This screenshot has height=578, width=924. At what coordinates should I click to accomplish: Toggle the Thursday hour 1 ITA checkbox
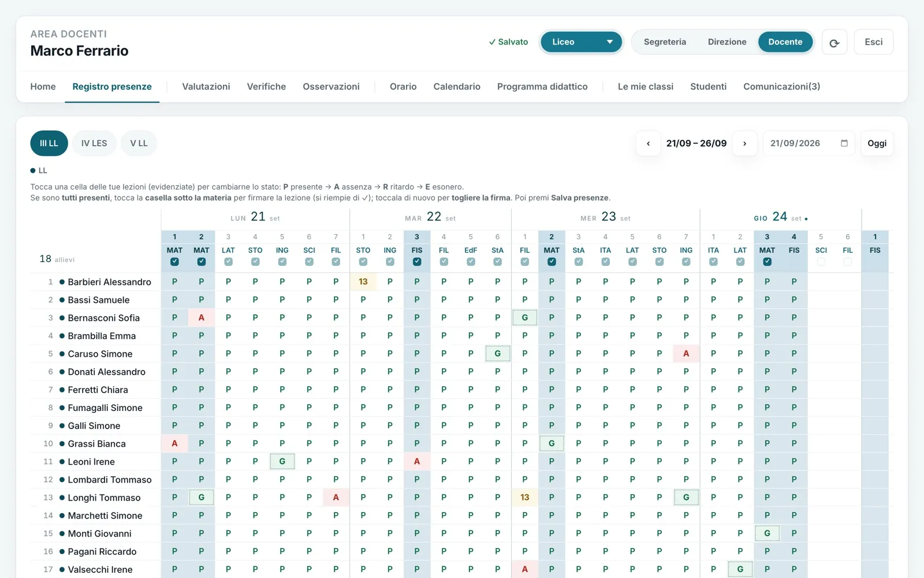[713, 262]
